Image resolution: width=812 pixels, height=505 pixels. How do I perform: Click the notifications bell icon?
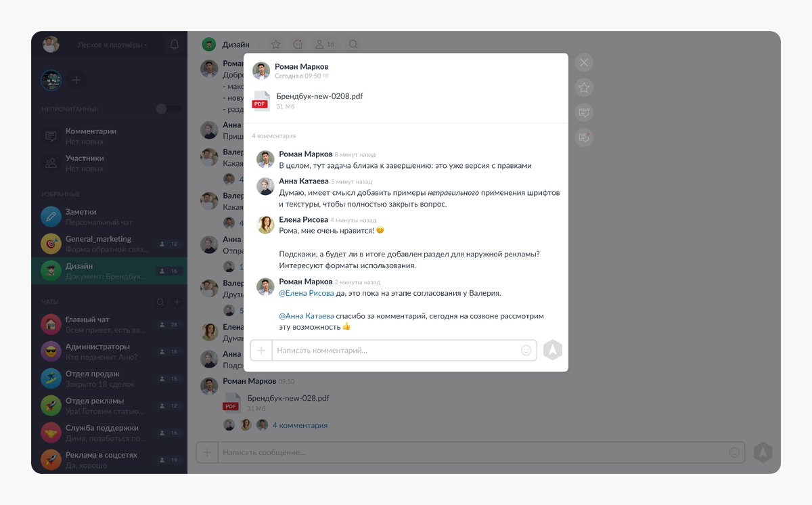pyautogui.click(x=174, y=45)
